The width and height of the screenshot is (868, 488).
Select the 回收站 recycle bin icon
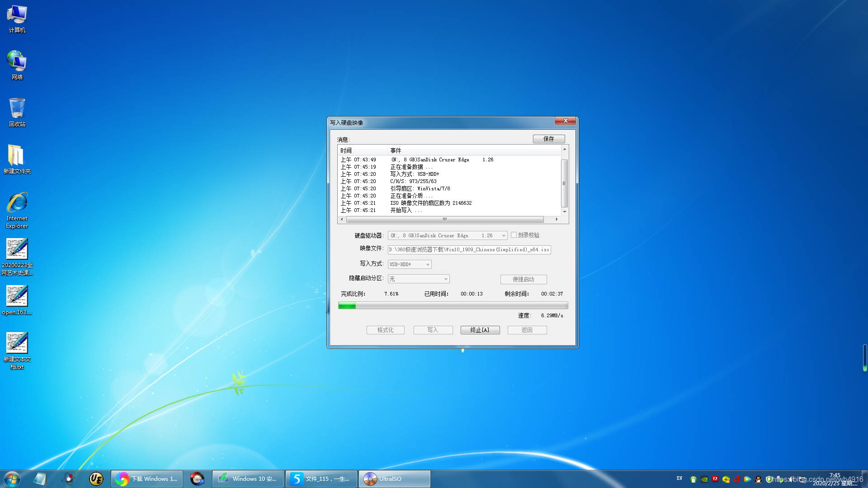click(x=17, y=112)
